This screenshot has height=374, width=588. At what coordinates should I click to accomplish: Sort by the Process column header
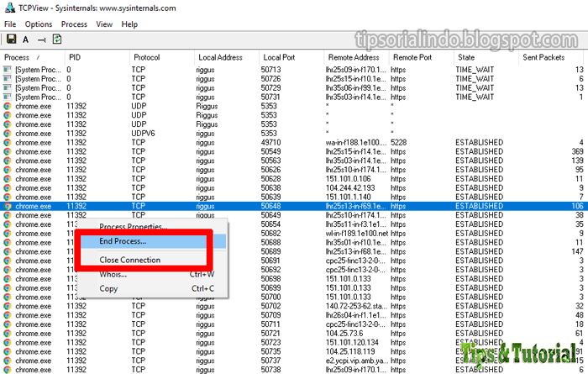pos(33,57)
